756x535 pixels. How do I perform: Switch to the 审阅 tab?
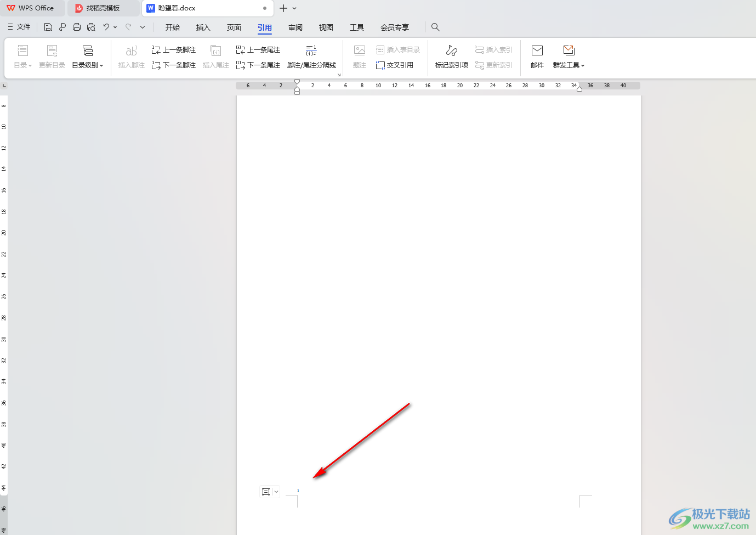pos(295,27)
